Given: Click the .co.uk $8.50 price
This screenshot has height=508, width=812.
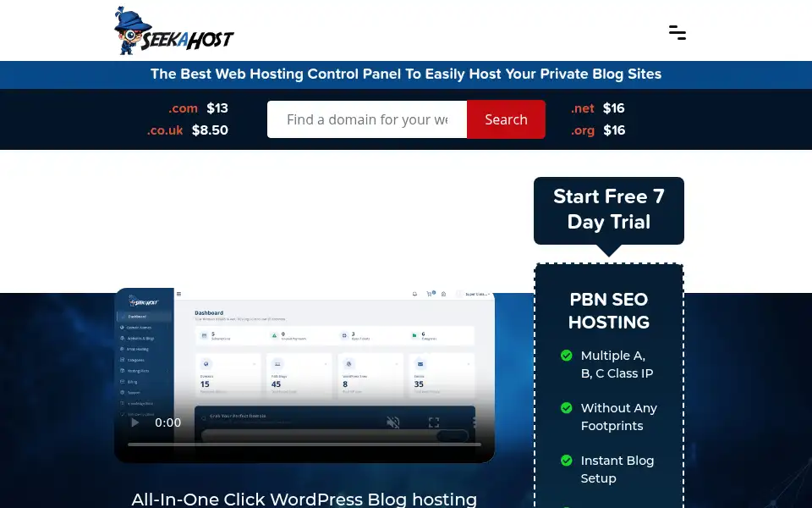Looking at the screenshot, I should tap(188, 130).
